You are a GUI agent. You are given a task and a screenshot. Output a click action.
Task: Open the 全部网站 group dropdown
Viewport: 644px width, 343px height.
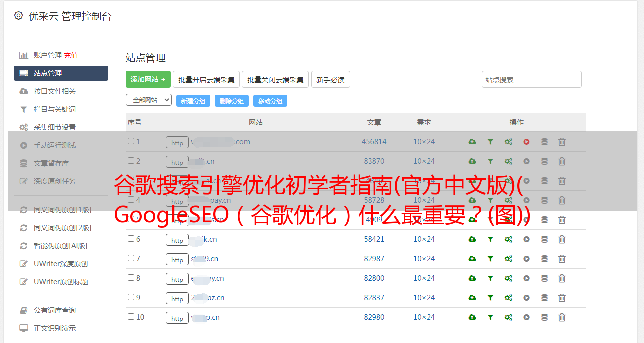point(149,100)
